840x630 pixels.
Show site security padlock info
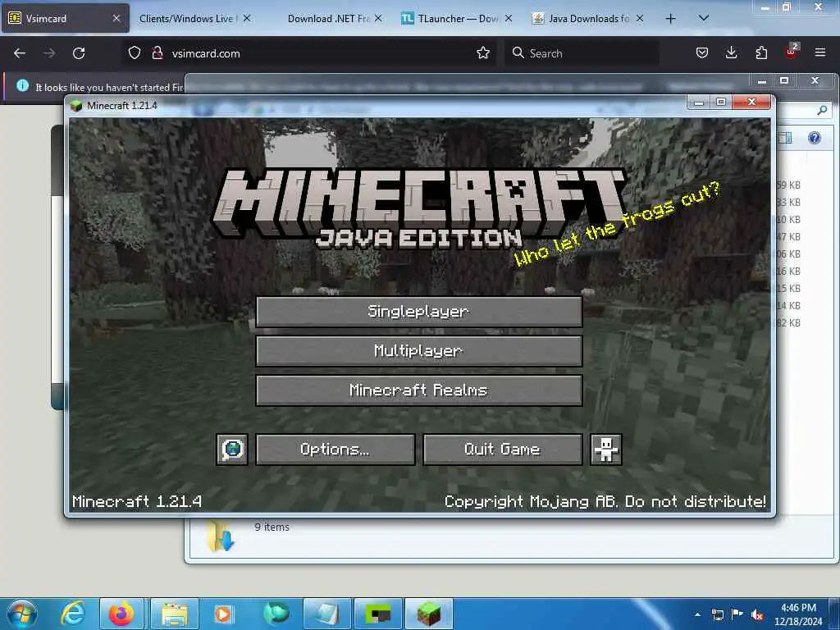(x=157, y=53)
